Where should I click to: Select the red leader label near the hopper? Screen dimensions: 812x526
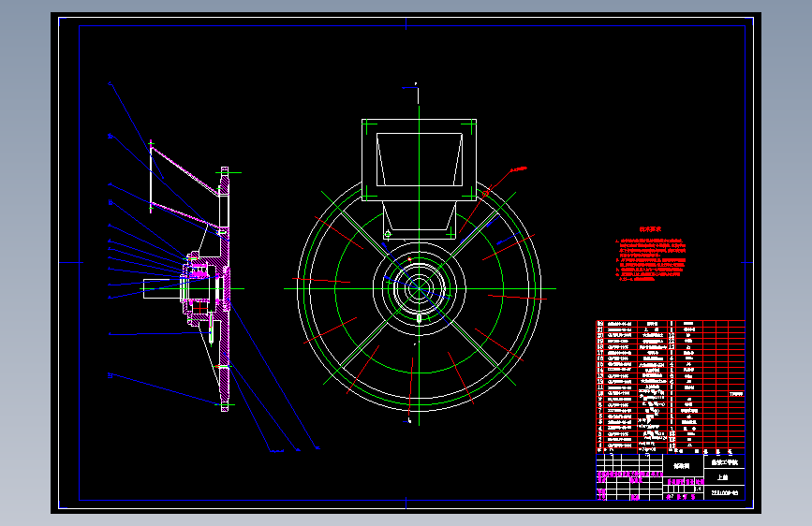518,169
